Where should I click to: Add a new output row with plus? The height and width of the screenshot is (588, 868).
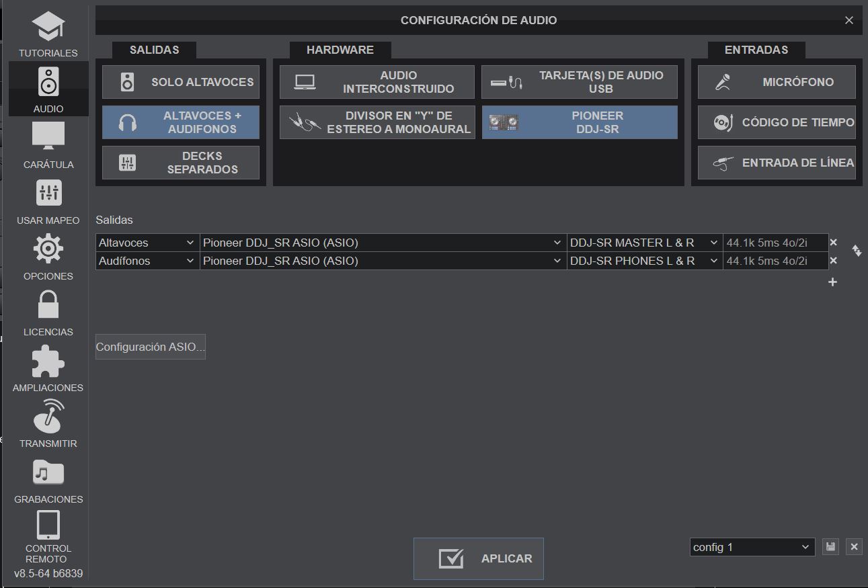point(832,282)
